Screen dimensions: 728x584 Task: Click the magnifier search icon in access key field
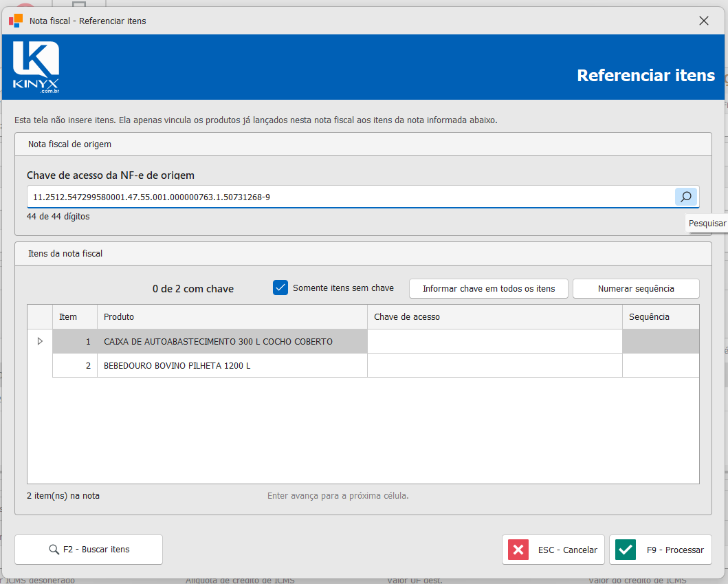pyautogui.click(x=686, y=197)
